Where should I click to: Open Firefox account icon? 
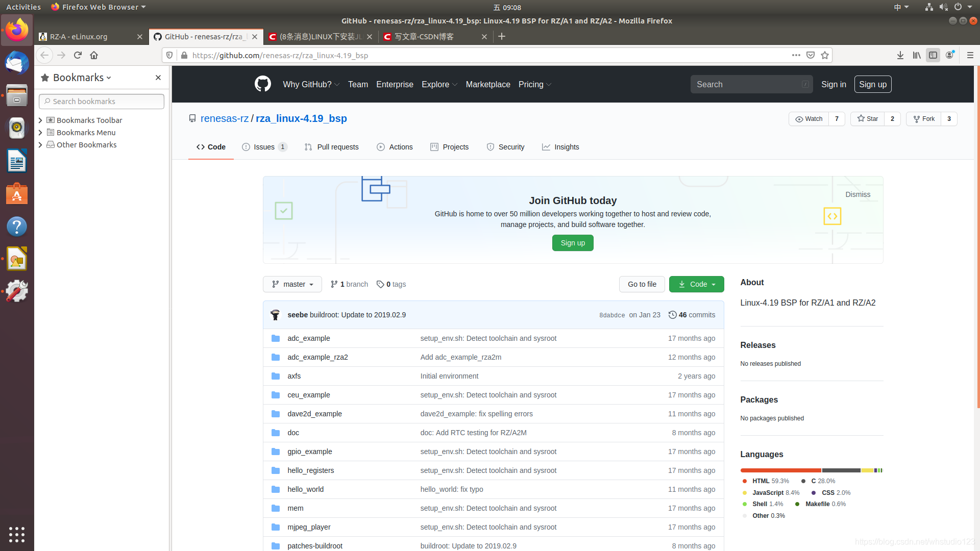pyautogui.click(x=950, y=55)
